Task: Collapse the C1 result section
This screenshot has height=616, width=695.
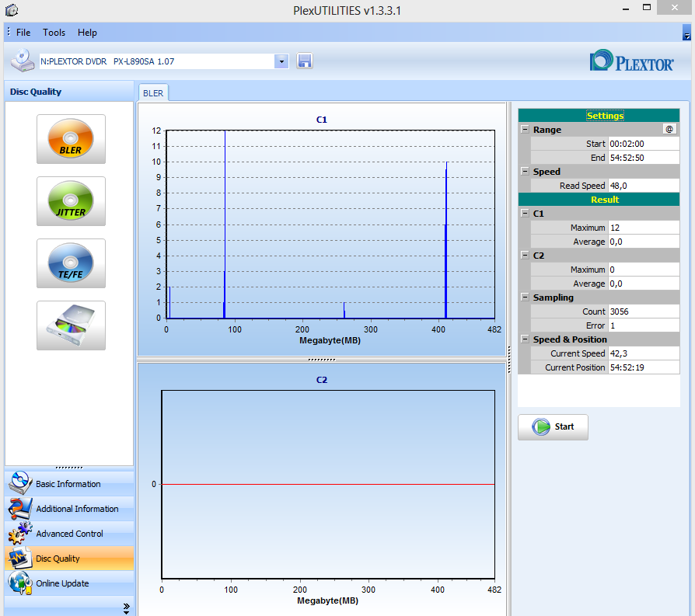Action: click(525, 213)
